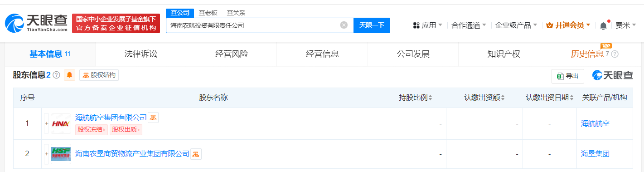This screenshot has width=644, height=172.
Task: Open equity structure icon beside 海南农垦商贸物流产业集团有限公司
Action: 196,154
